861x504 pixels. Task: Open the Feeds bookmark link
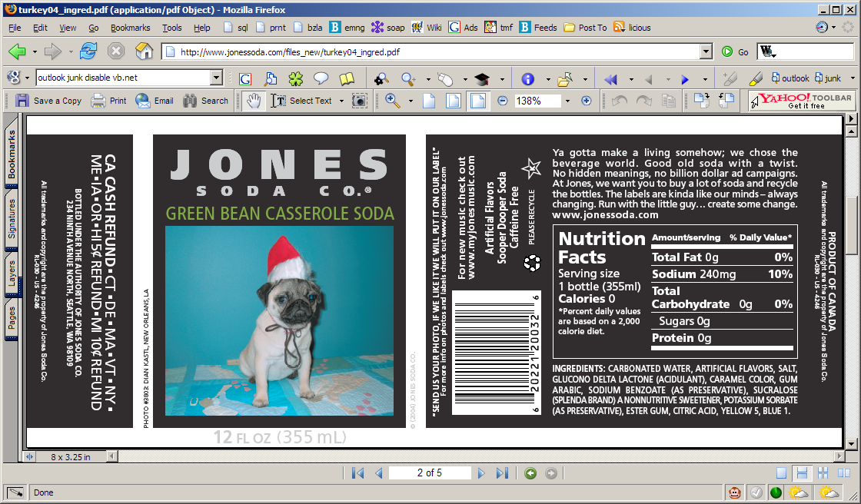538,28
